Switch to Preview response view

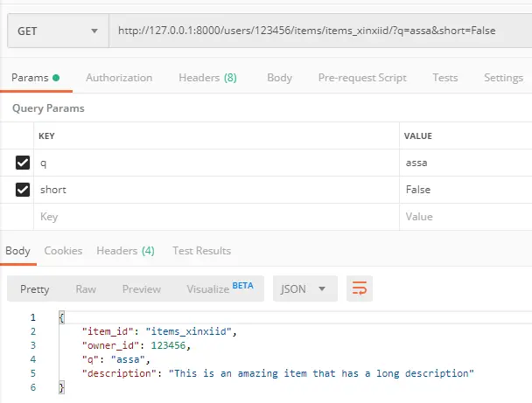pos(142,288)
